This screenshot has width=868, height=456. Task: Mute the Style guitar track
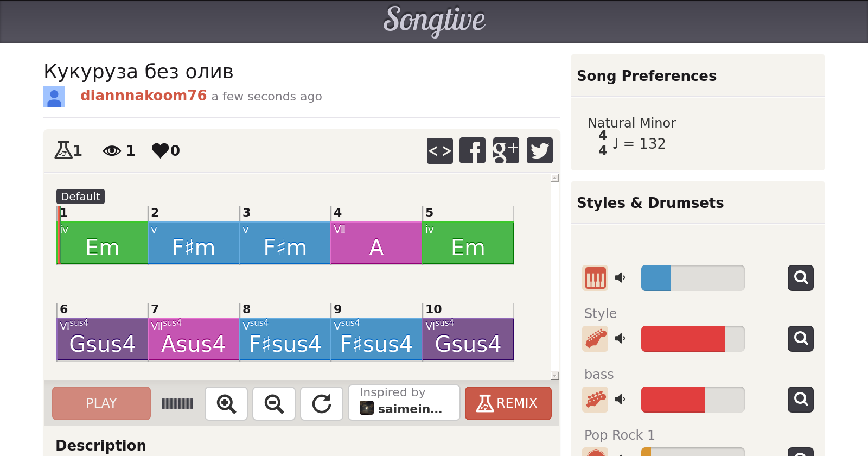click(x=620, y=339)
